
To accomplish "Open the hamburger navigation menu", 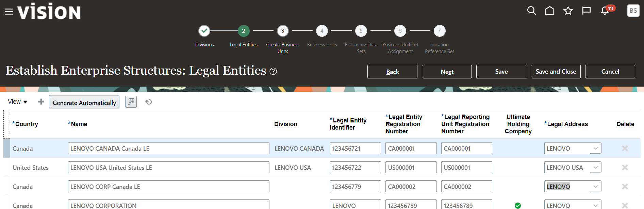I will [x=9, y=12].
